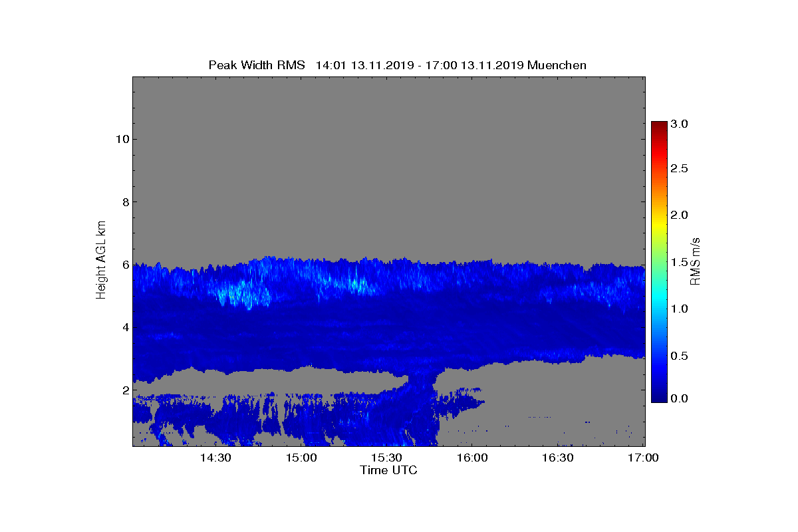Click the 'Height AGL km' axis label
The height and width of the screenshot is (532, 798).
[x=101, y=261]
